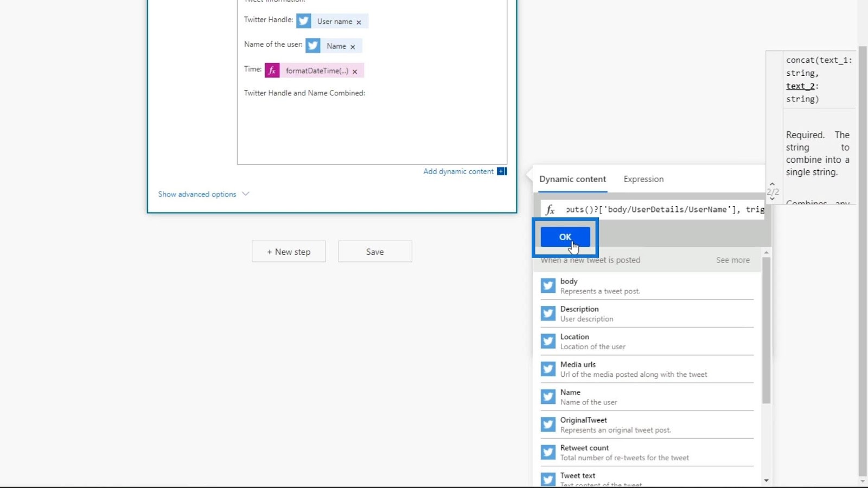Click the text_2 parameter in concat tooltip
The height and width of the screenshot is (488, 868).
(800, 86)
